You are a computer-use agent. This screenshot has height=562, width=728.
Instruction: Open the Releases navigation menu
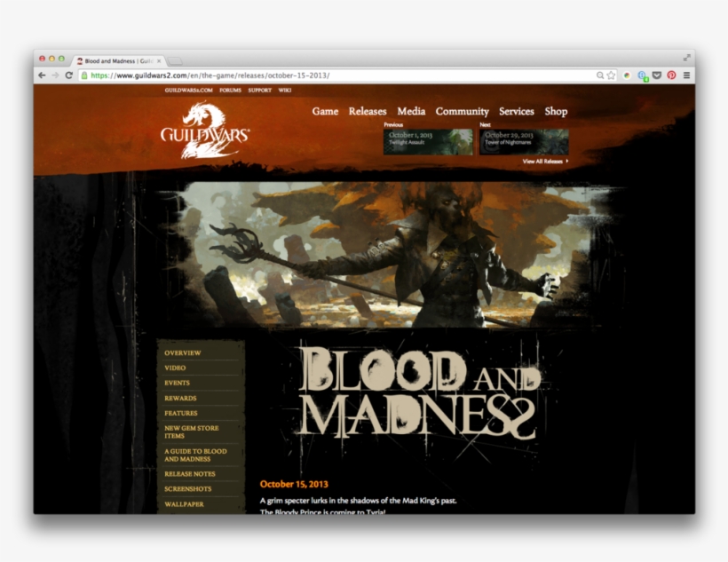[367, 111]
